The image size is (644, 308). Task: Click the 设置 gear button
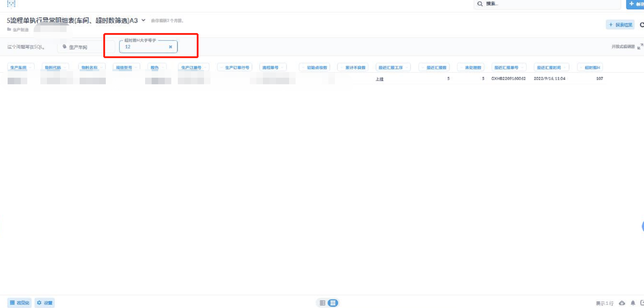tap(45, 303)
